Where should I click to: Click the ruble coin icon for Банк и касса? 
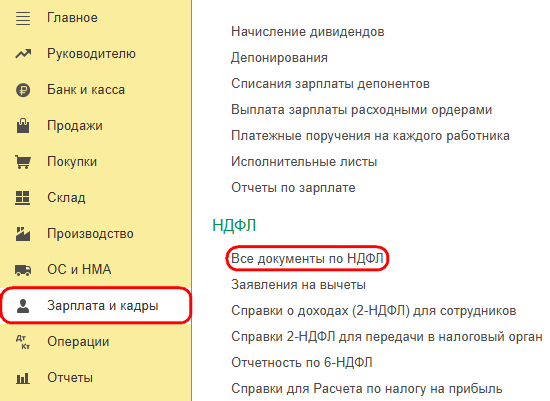23,90
